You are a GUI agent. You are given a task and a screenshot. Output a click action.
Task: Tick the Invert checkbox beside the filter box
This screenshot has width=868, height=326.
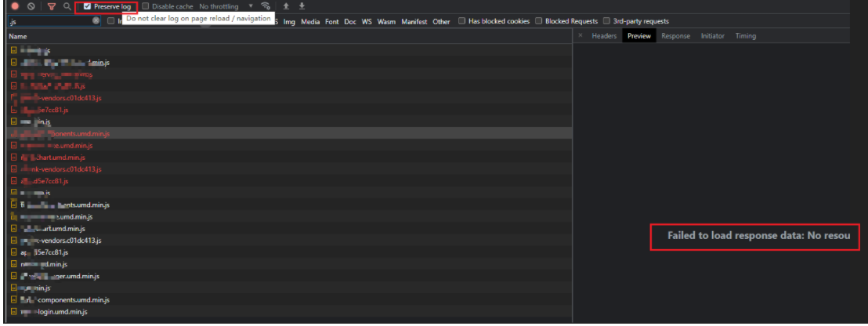(110, 21)
